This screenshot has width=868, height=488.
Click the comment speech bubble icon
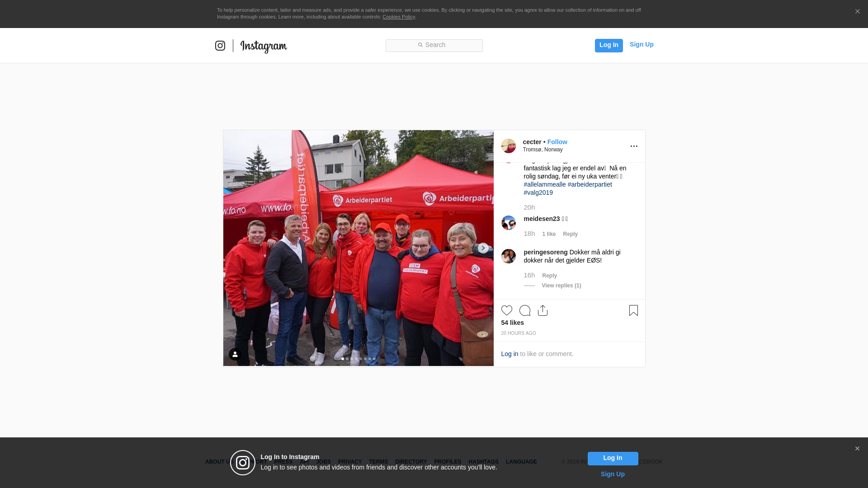(x=525, y=310)
